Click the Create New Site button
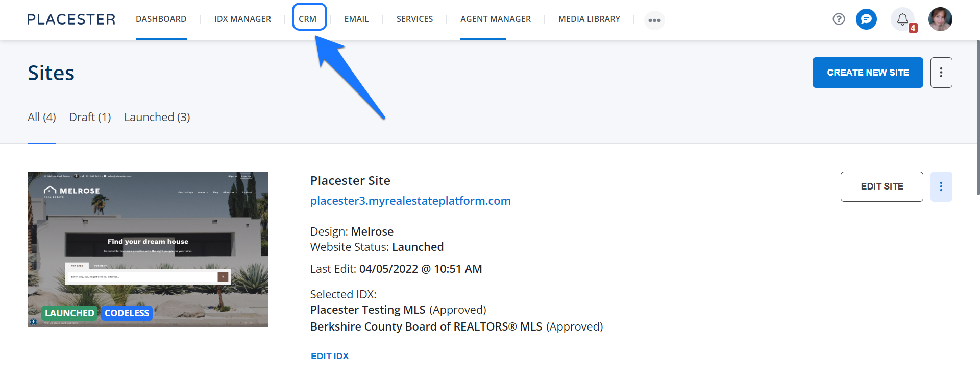 868,73
